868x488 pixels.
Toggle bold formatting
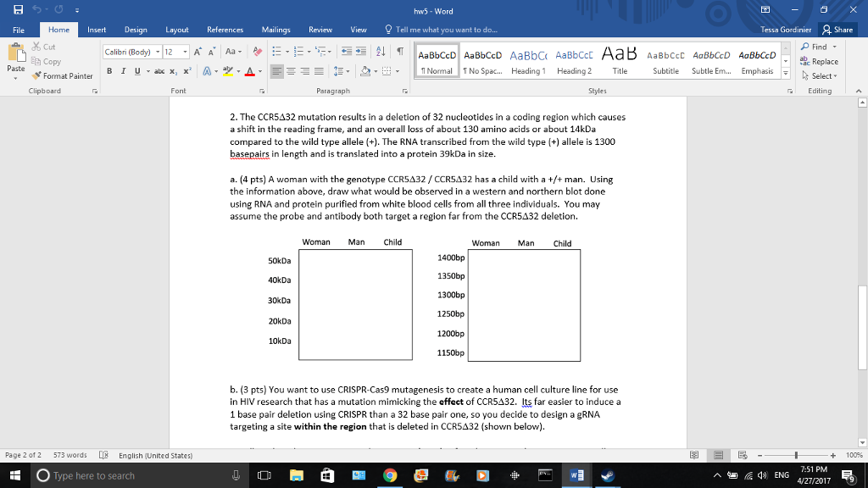coord(110,71)
